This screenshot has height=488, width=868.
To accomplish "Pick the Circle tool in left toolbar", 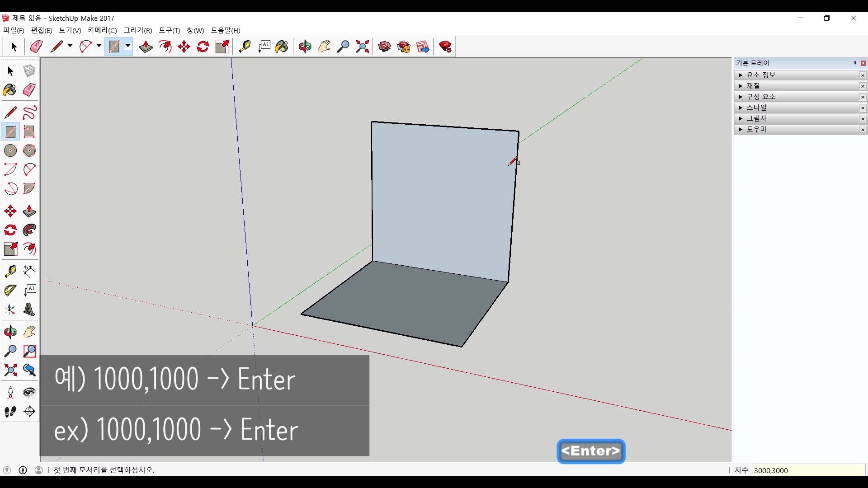I will click(x=10, y=150).
